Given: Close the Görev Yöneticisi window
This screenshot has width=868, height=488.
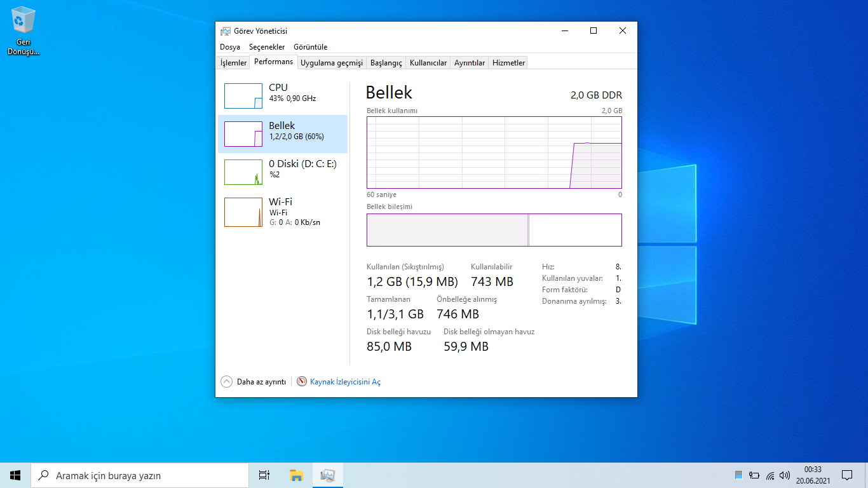Looking at the screenshot, I should (x=623, y=30).
